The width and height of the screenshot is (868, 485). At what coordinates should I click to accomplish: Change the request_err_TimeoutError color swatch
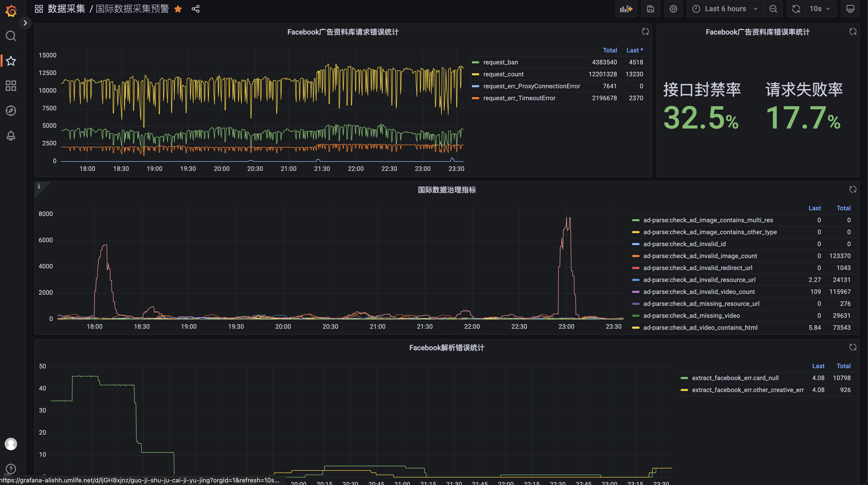(475, 98)
